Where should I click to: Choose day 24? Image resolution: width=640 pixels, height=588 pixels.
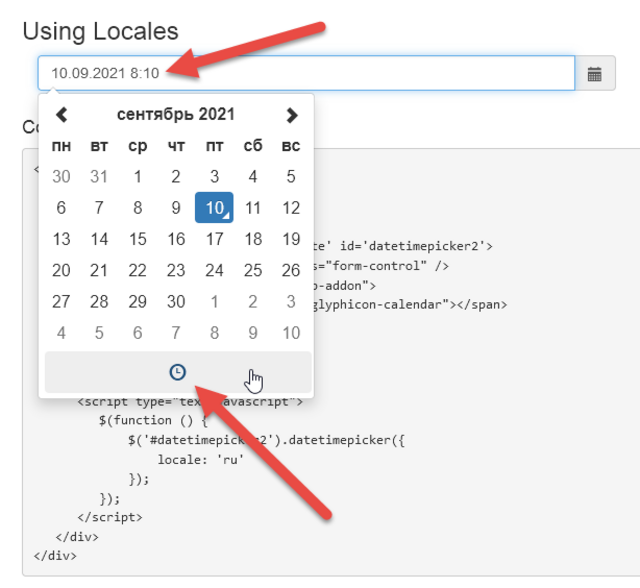pos(214,270)
